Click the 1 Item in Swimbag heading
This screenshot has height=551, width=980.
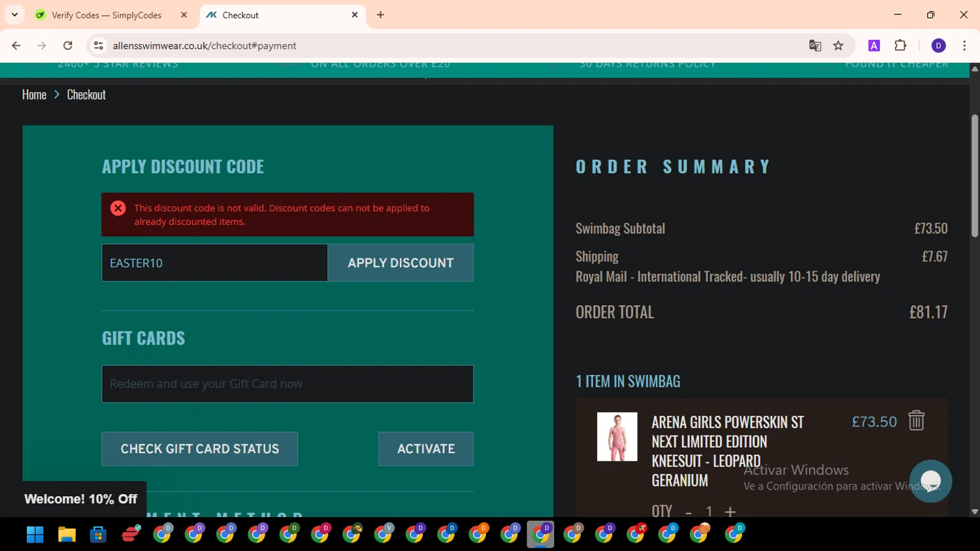(x=628, y=381)
